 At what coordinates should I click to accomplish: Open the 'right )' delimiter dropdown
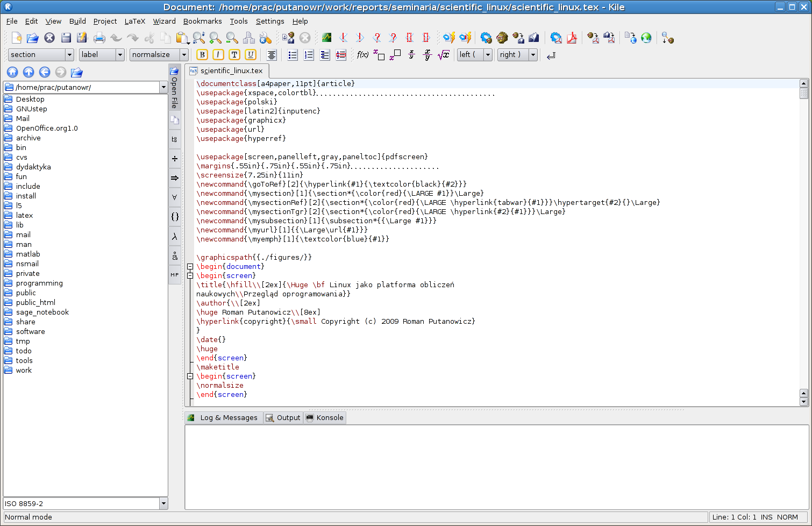click(517, 55)
